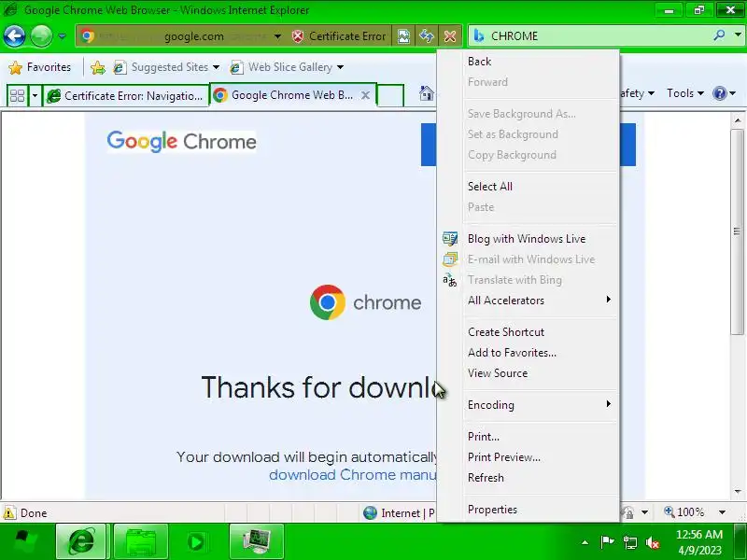Click the Internet zone globe icon
The width and height of the screenshot is (747, 560).
(370, 512)
